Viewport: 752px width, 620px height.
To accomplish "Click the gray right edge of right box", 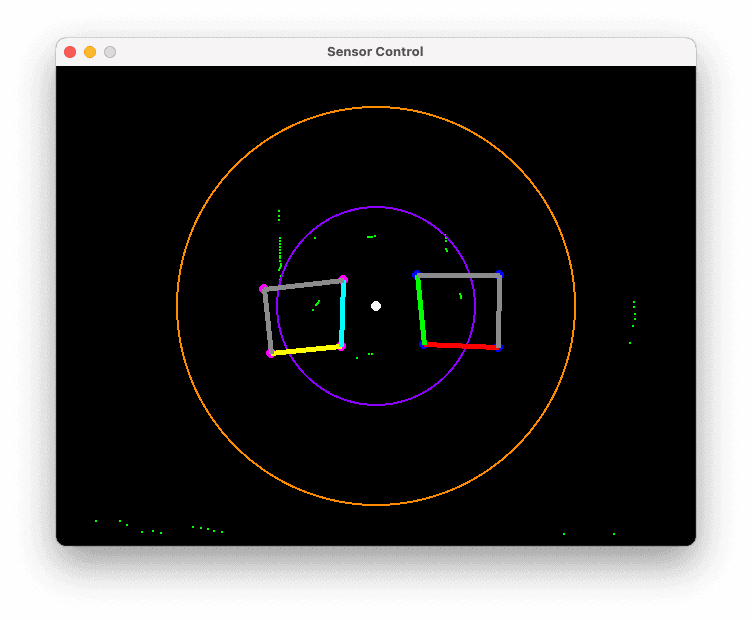I will tap(499, 311).
